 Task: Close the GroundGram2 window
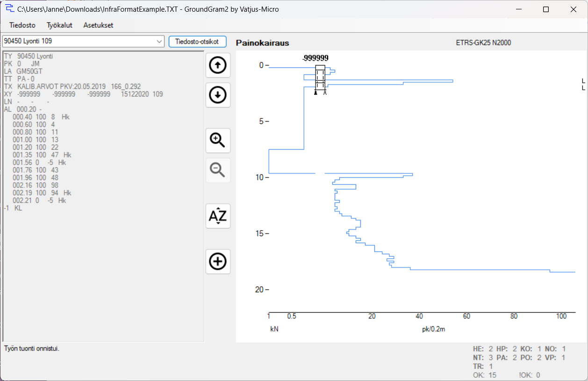point(573,9)
